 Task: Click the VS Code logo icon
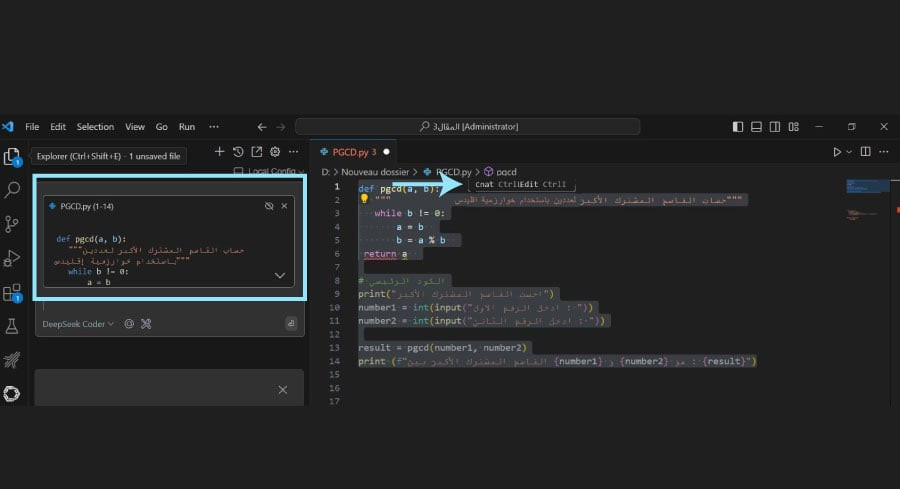pyautogui.click(x=8, y=127)
